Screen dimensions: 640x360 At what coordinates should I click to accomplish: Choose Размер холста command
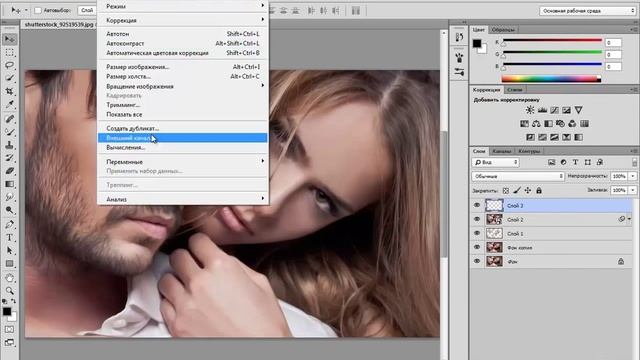point(183,76)
